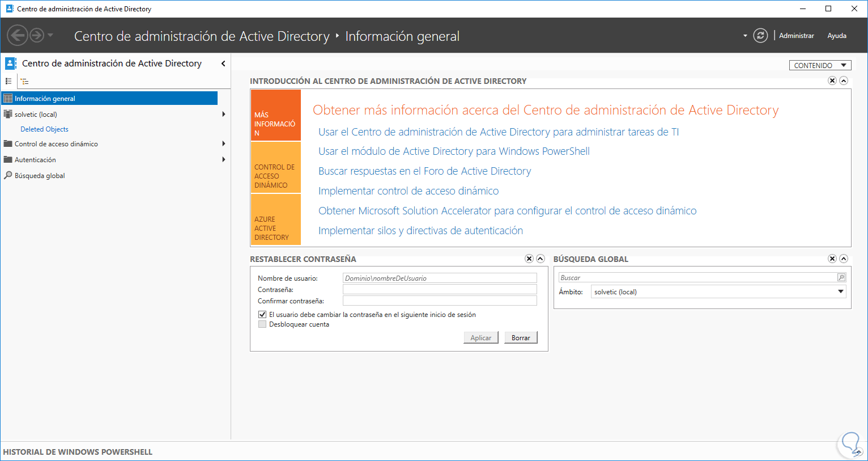Select Control de acceso dinámico node
The image size is (868, 461).
click(56, 144)
